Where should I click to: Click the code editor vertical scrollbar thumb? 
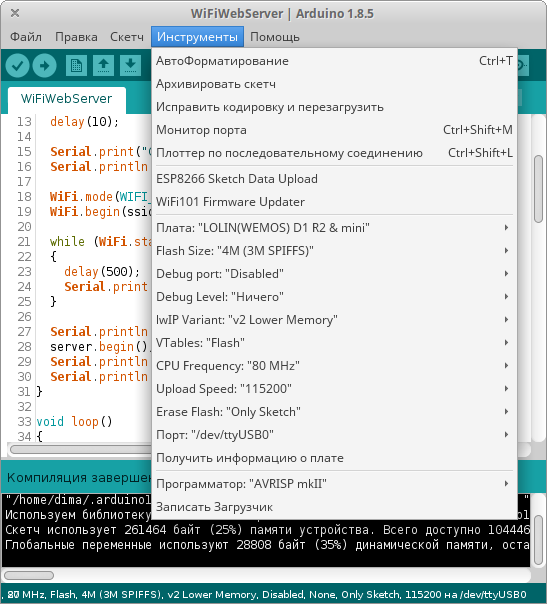click(538, 189)
